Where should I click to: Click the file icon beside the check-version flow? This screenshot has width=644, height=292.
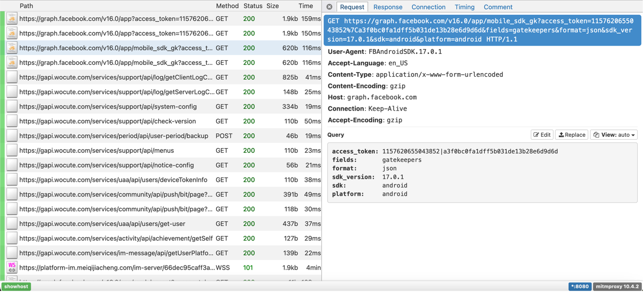(12, 121)
